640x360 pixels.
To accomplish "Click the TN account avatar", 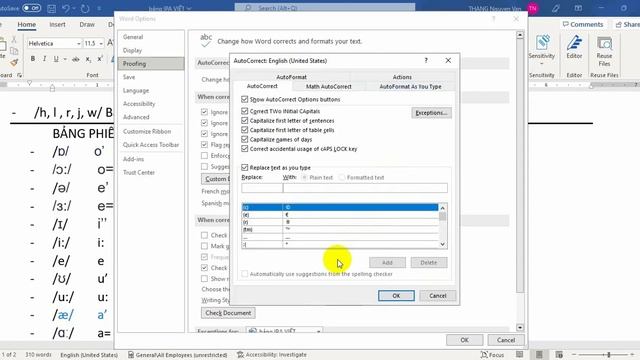I will (x=533, y=8).
